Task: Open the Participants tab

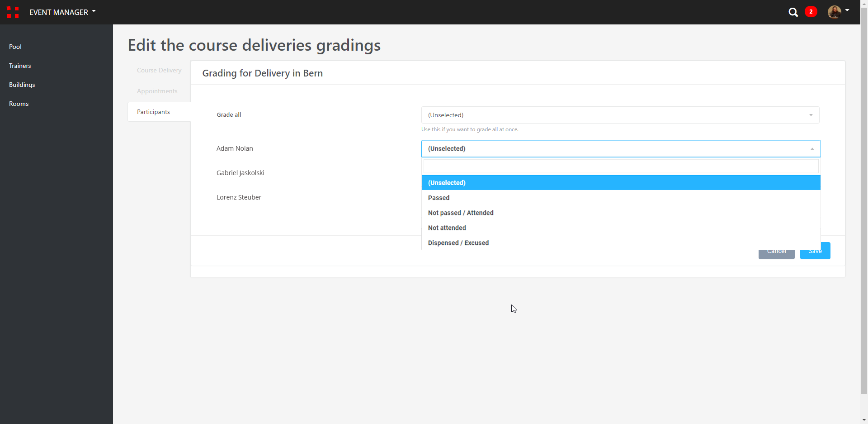Action: click(153, 112)
